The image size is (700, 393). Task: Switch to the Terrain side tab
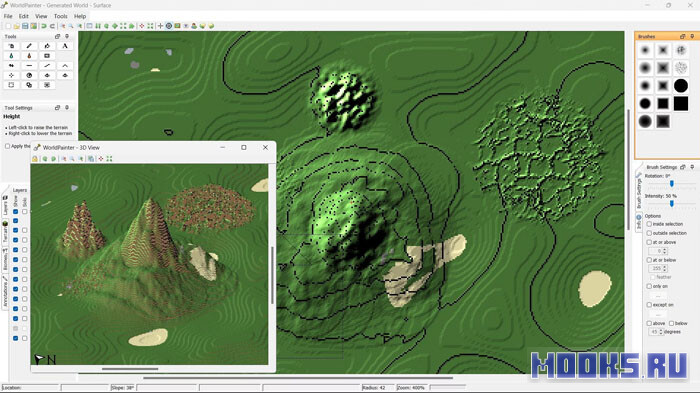[5, 231]
